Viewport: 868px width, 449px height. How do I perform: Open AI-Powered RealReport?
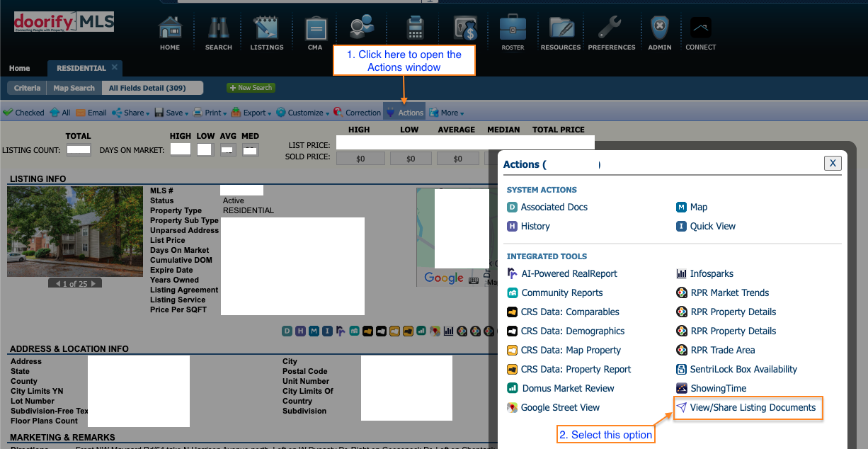[562, 273]
